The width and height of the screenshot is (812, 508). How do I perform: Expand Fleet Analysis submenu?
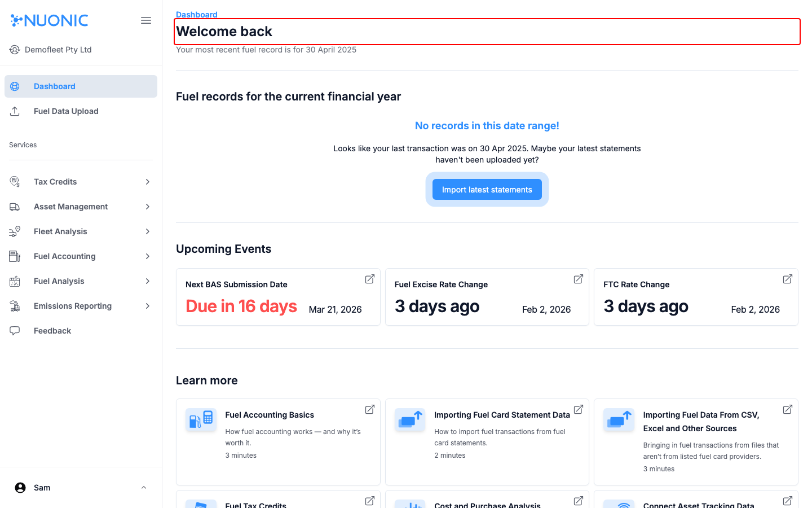coord(148,231)
